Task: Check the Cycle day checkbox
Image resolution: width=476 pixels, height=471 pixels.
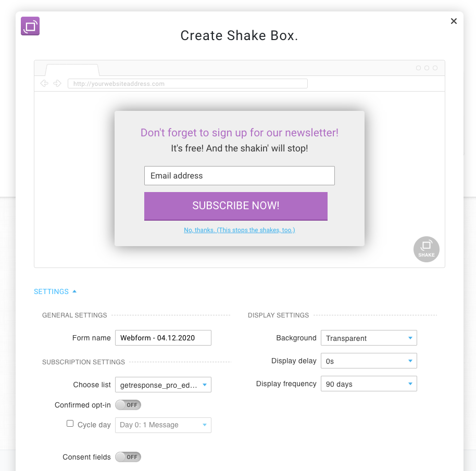Action: pyautogui.click(x=70, y=424)
